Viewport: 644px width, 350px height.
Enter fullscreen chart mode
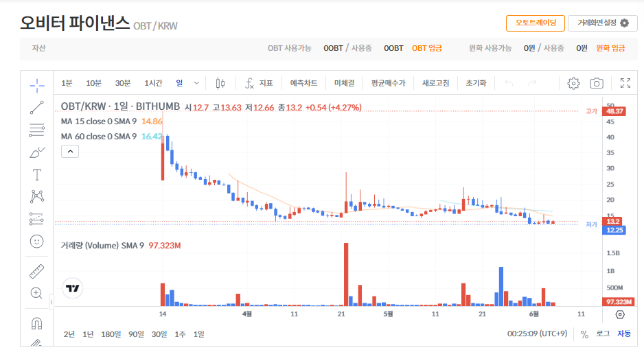pyautogui.click(x=625, y=83)
